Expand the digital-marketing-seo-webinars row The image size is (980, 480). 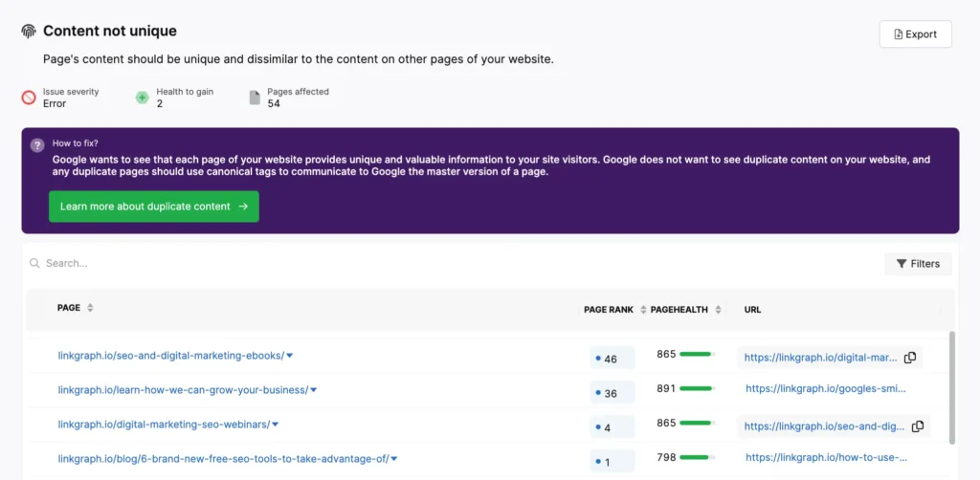pos(276,424)
